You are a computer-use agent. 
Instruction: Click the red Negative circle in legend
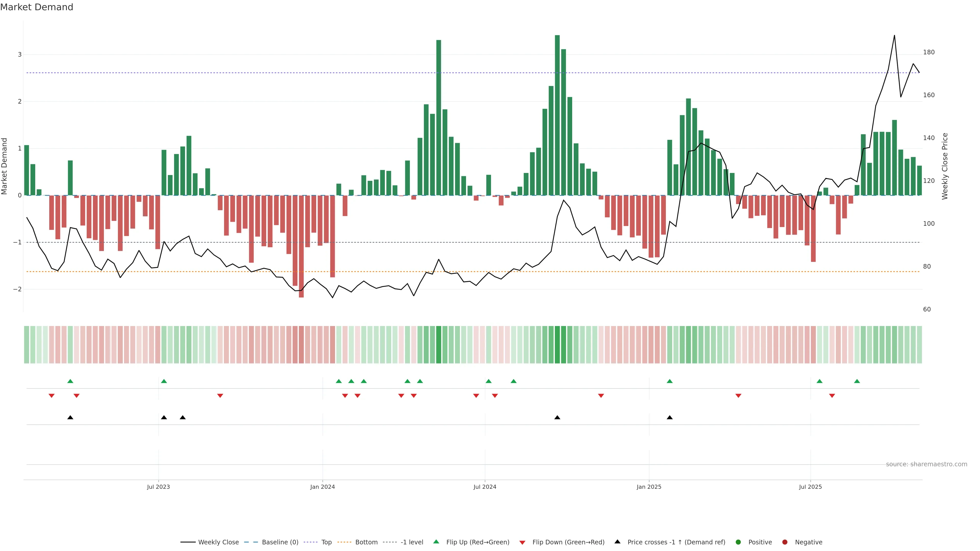(785, 542)
